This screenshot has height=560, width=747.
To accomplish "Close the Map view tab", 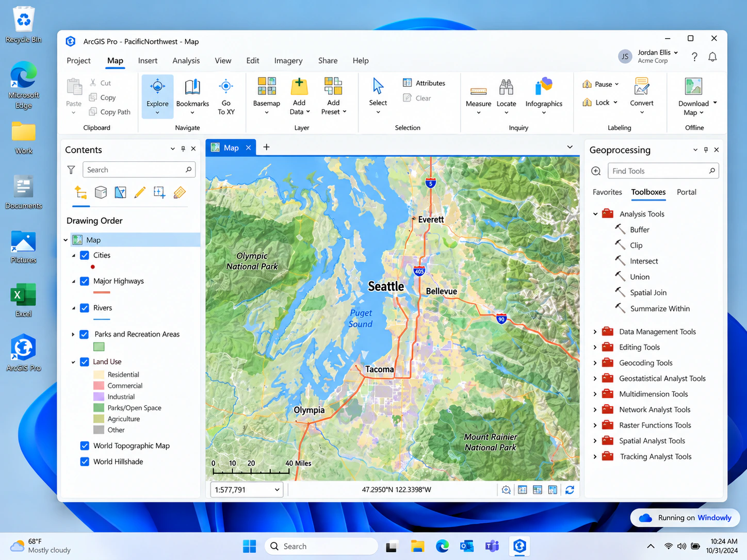I will [248, 147].
